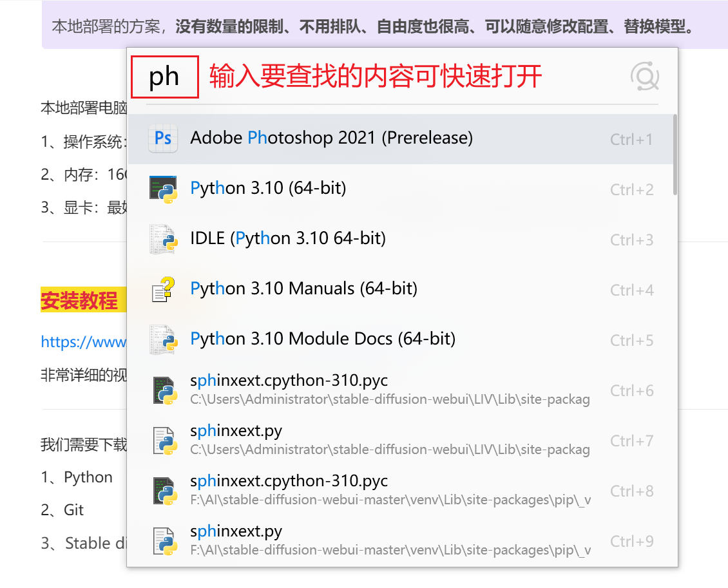Click the Ctrl+5 shortcut label
Image resolution: width=728 pixels, height=588 pixels.
pyautogui.click(x=631, y=340)
